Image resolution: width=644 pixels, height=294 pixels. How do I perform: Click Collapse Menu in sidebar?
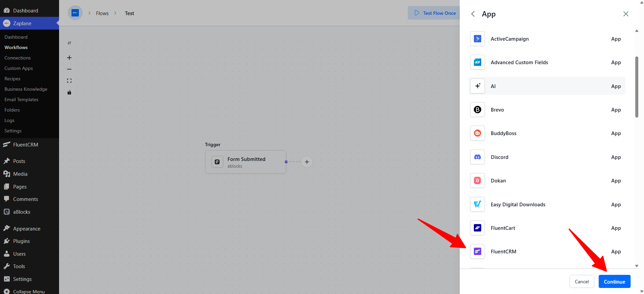coord(30,291)
